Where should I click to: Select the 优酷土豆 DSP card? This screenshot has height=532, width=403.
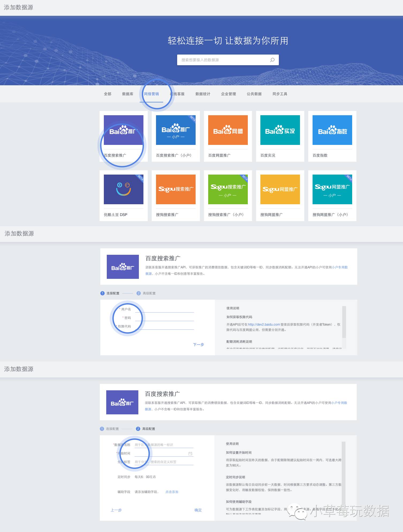[124, 195]
